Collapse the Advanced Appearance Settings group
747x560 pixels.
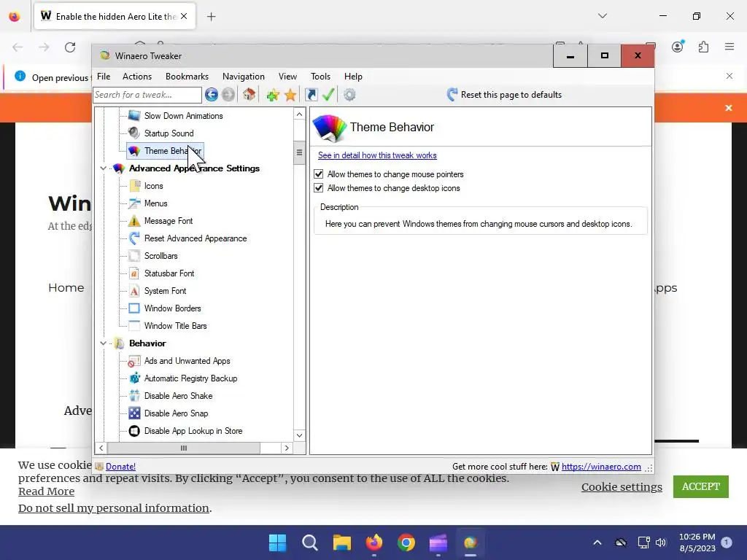[103, 168]
